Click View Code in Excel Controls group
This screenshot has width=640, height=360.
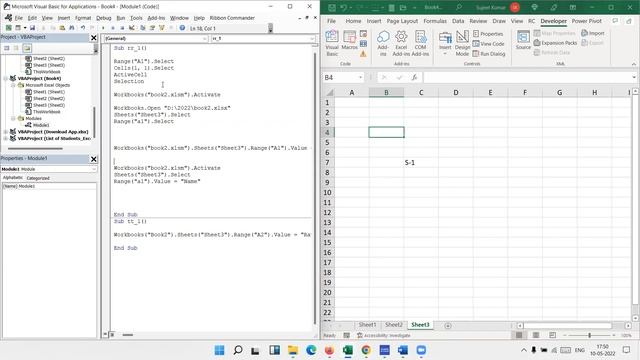488,44
